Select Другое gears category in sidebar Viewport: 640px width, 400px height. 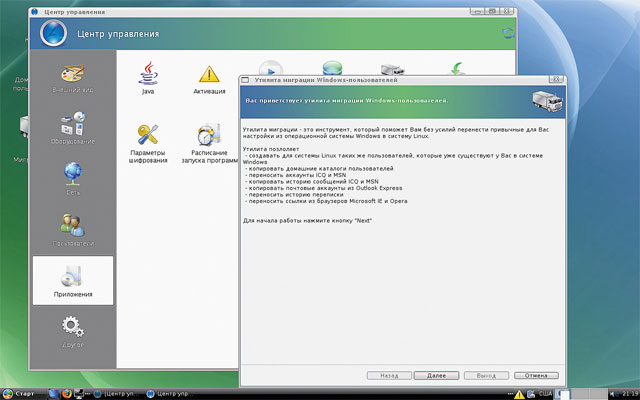coord(73,332)
